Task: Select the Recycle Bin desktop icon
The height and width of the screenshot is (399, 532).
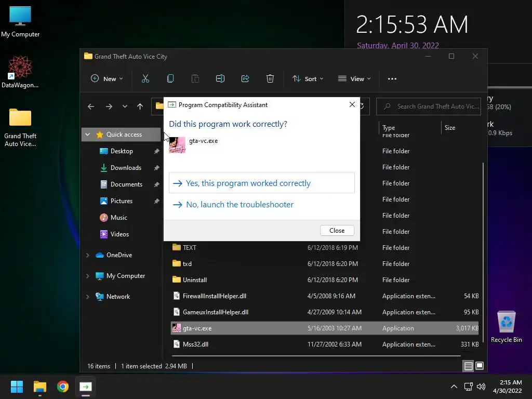Action: coord(506,327)
